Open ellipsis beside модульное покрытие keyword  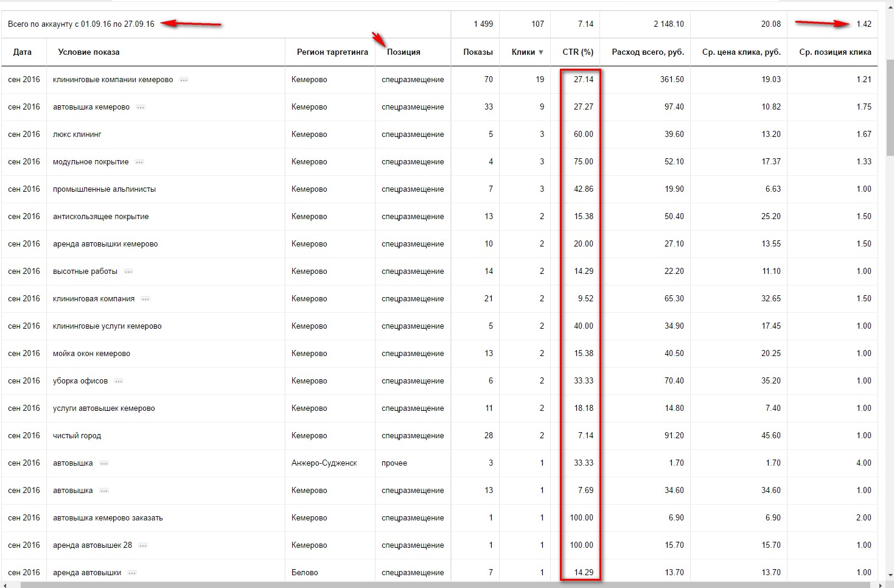click(139, 163)
